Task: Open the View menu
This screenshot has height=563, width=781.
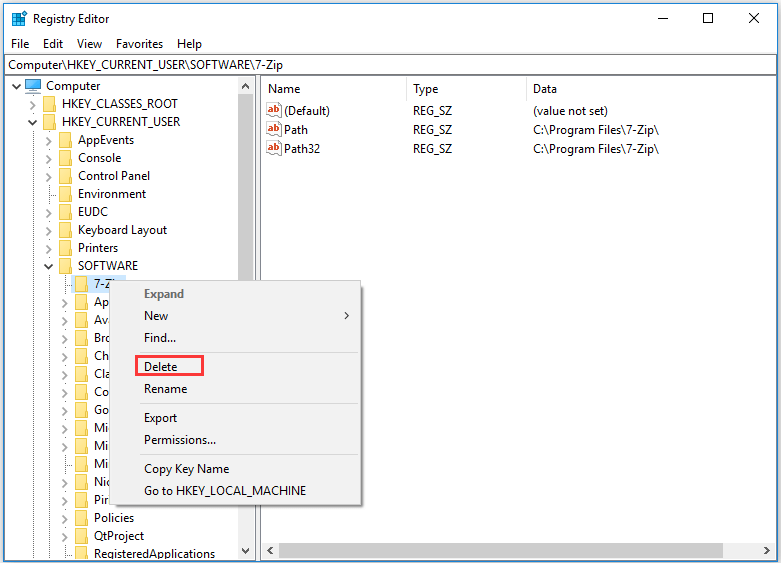Action: click(89, 44)
